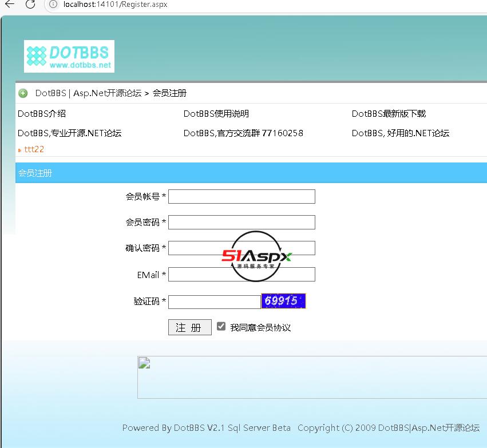Open the ttt22 announcement link

click(34, 149)
